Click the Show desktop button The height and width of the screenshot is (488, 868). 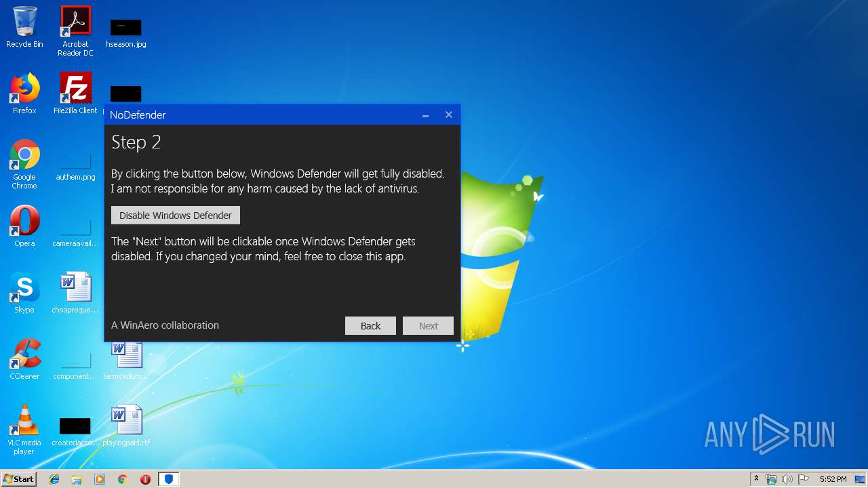[861, 479]
